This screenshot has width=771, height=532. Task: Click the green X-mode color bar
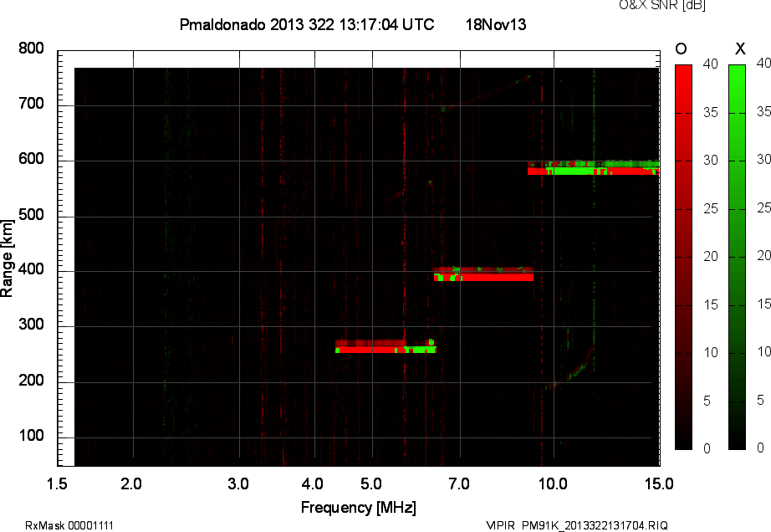pos(737,257)
